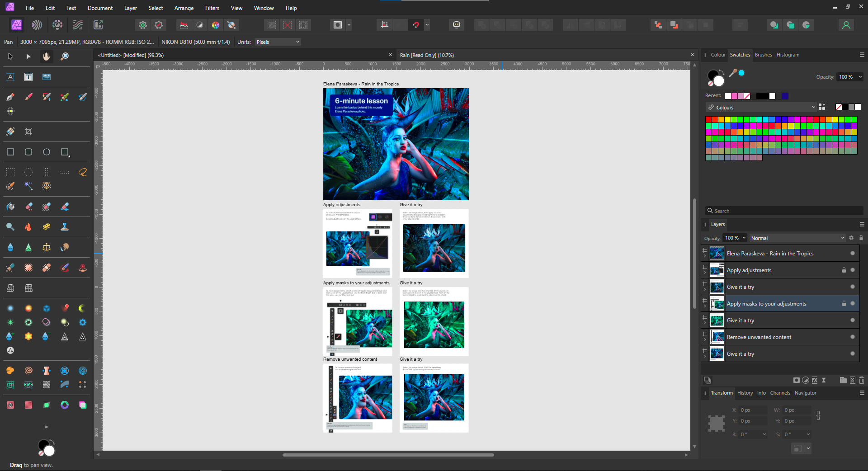This screenshot has height=471, width=868.
Task: Unlock the Apply adjustments layer padlock
Action: pos(844,270)
